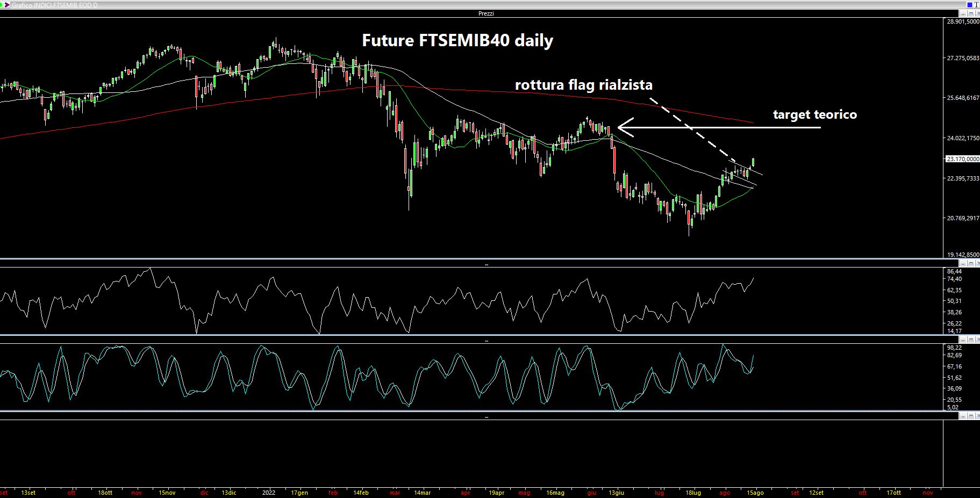Screen dimensions: 980x498
Task: Click the 19.142,8500 price axis label
Action: pos(963,255)
